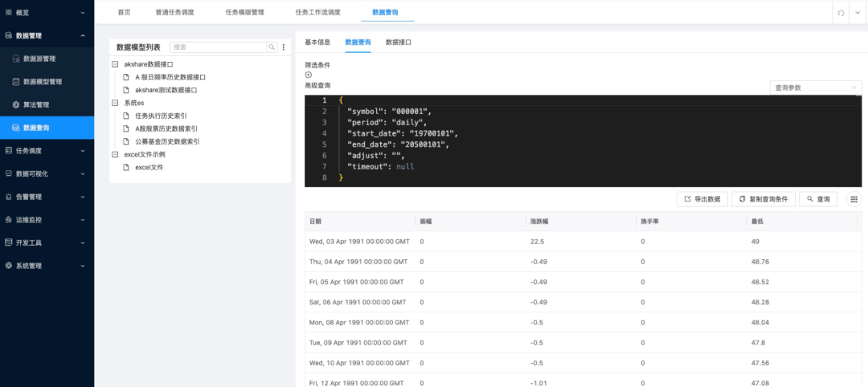Image resolution: width=868 pixels, height=387 pixels.
Task: Select the 数据查询 sub-tab
Action: (358, 42)
